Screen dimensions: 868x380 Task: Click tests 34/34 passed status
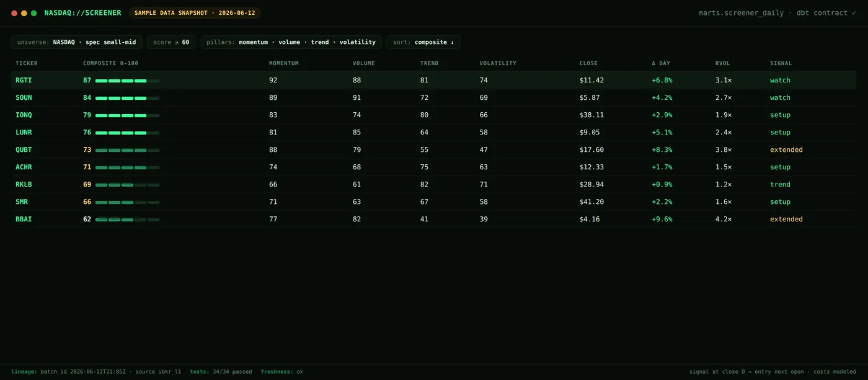tap(221, 372)
